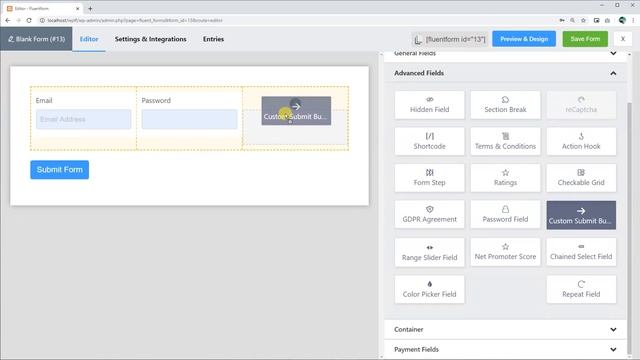Click dragged Custom Submit Button in form column
The image size is (640, 360).
[x=296, y=111]
